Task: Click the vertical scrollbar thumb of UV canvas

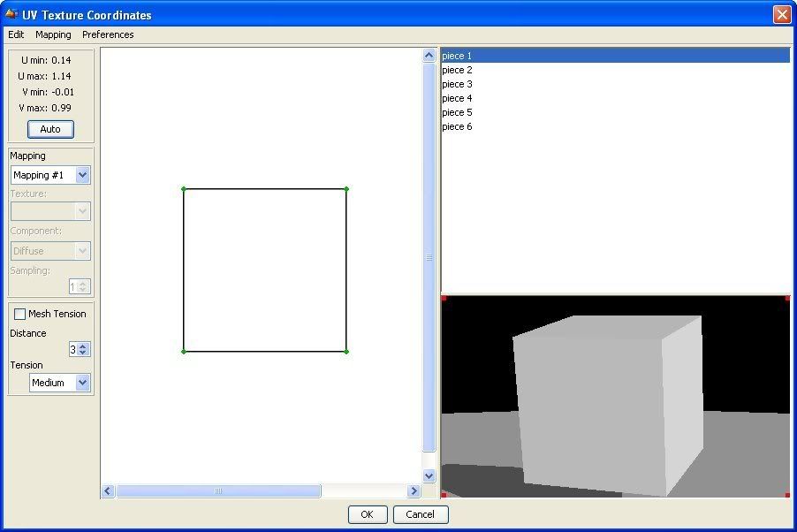Action: tap(429, 257)
